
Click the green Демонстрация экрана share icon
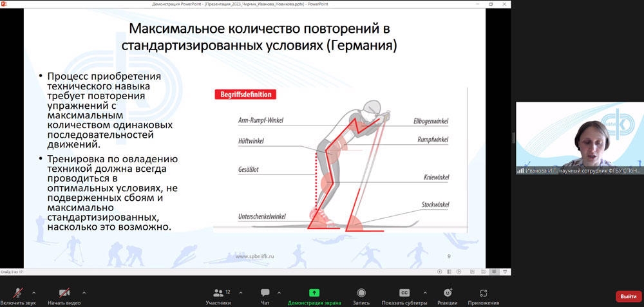(x=314, y=293)
